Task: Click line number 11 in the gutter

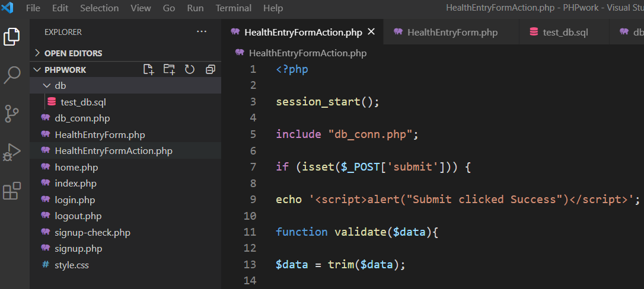Action: [x=250, y=232]
